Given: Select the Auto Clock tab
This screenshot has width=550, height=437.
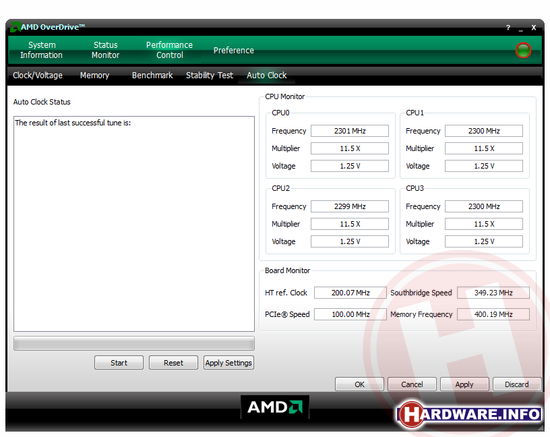Looking at the screenshot, I should pos(267,75).
